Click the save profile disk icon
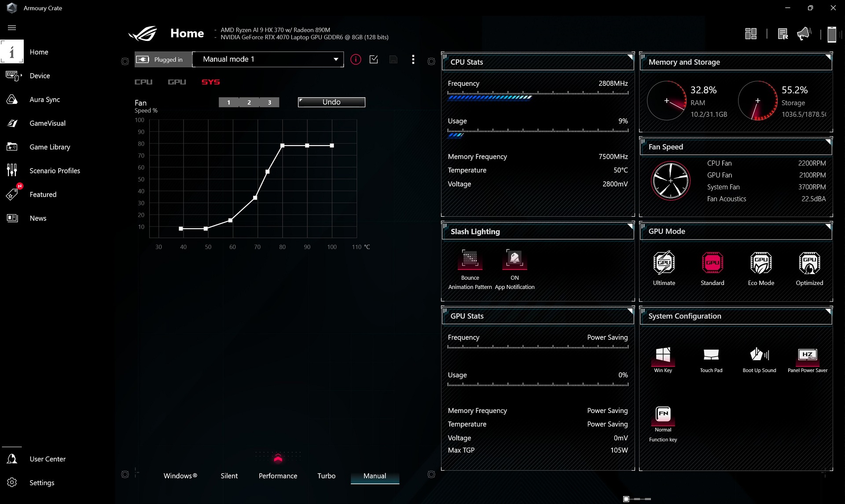The width and height of the screenshot is (845, 504). click(393, 59)
